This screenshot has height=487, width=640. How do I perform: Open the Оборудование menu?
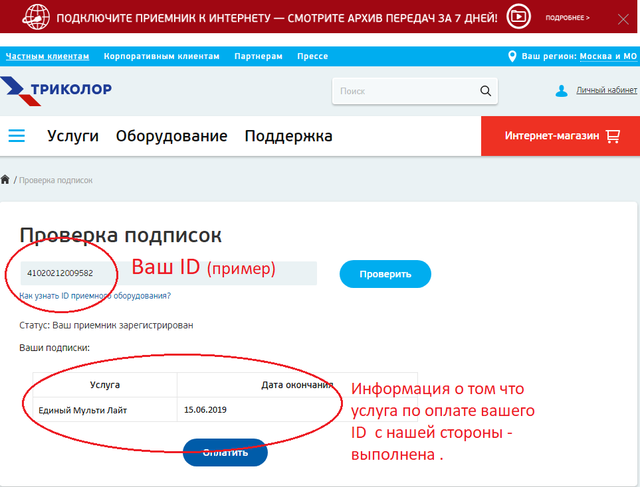pos(171,136)
